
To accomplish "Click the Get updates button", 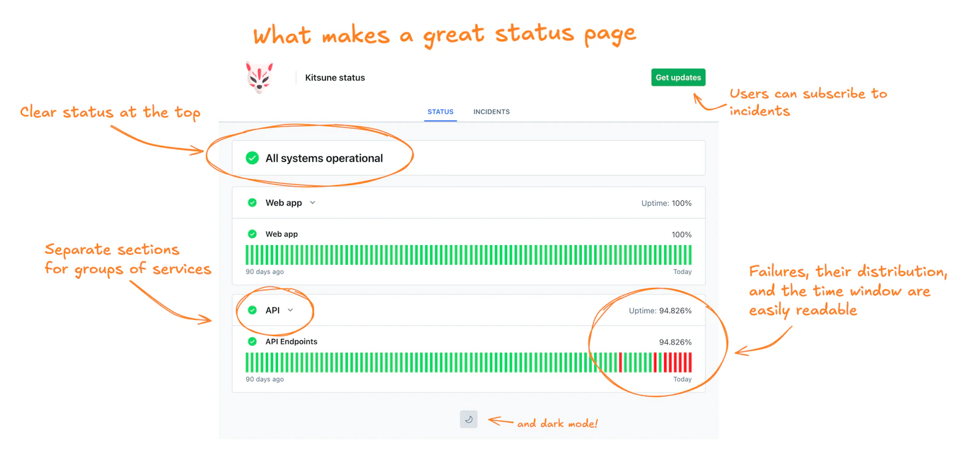I will (678, 77).
